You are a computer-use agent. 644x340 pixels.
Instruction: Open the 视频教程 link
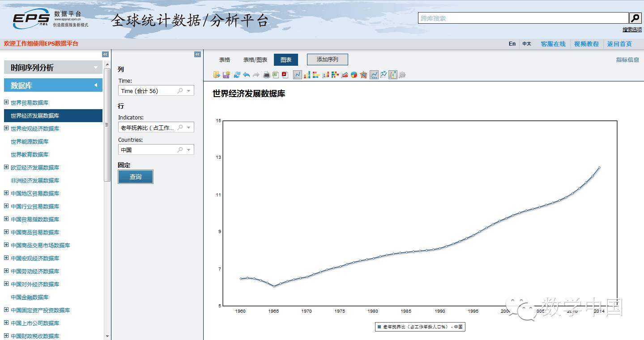[x=586, y=44]
